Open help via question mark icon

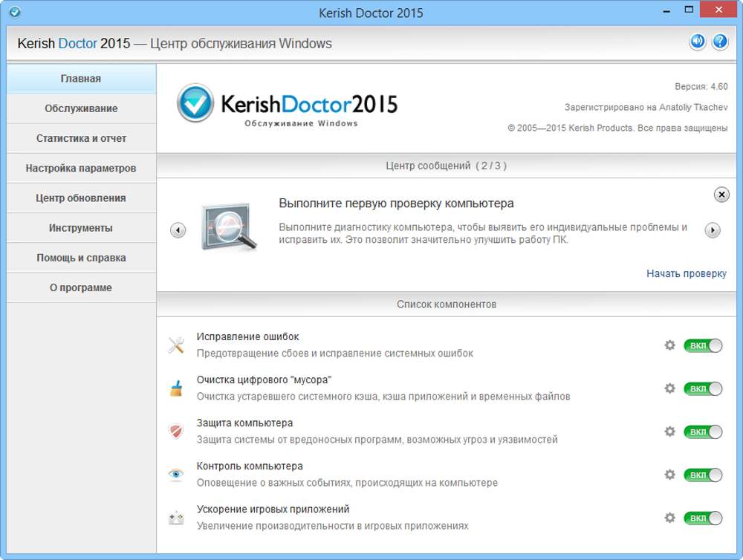coord(719,42)
